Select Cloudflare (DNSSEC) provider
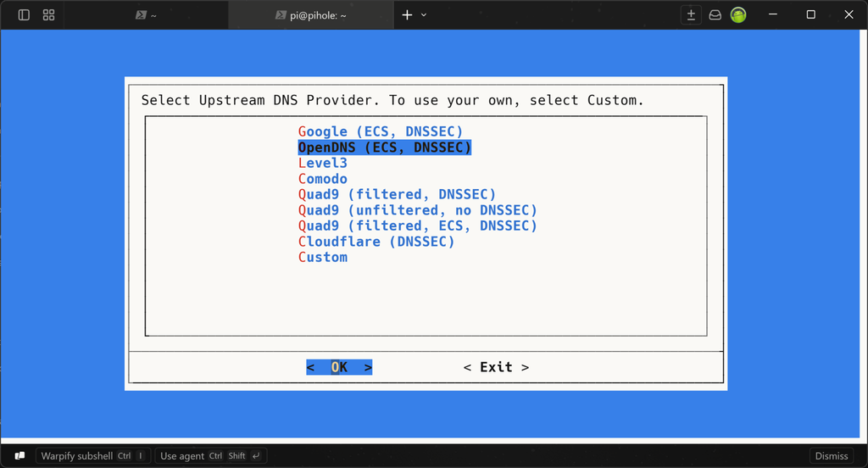Screen dimensions: 868x468 coord(376,242)
